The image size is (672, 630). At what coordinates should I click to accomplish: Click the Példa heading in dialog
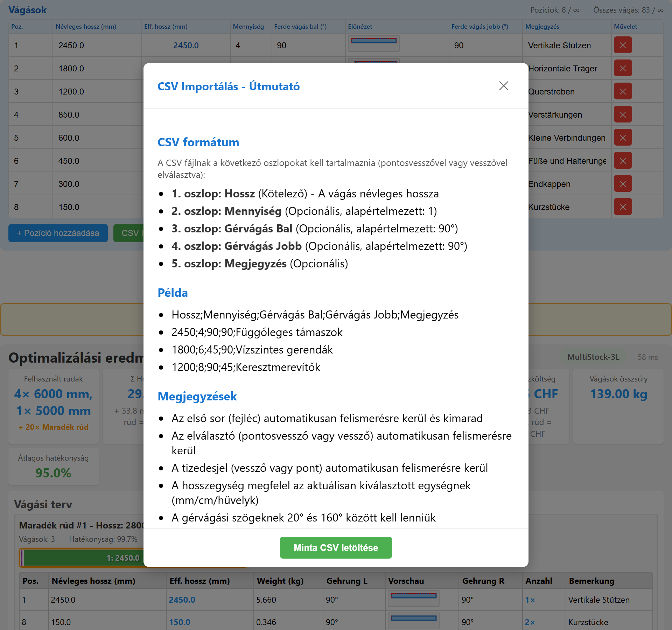point(173,293)
